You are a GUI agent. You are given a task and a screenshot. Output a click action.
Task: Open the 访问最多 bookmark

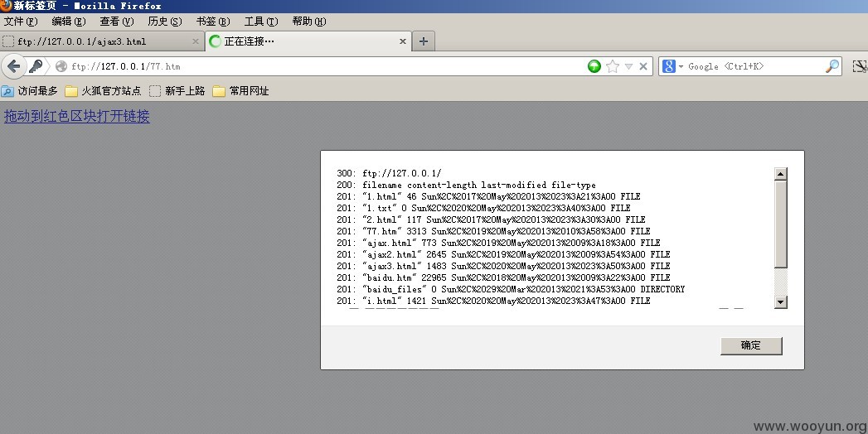30,90
